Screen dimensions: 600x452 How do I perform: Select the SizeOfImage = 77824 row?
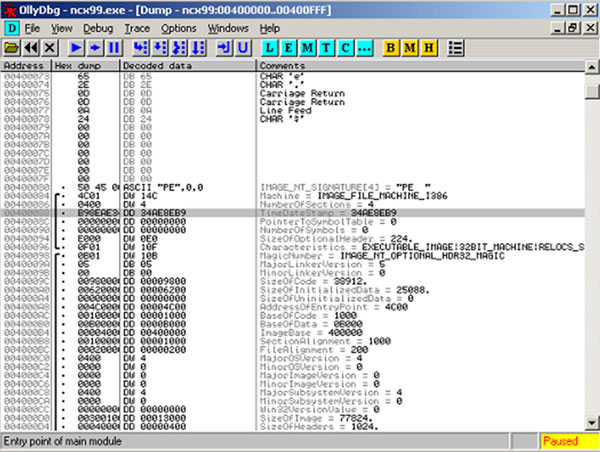pyautogui.click(x=293, y=418)
